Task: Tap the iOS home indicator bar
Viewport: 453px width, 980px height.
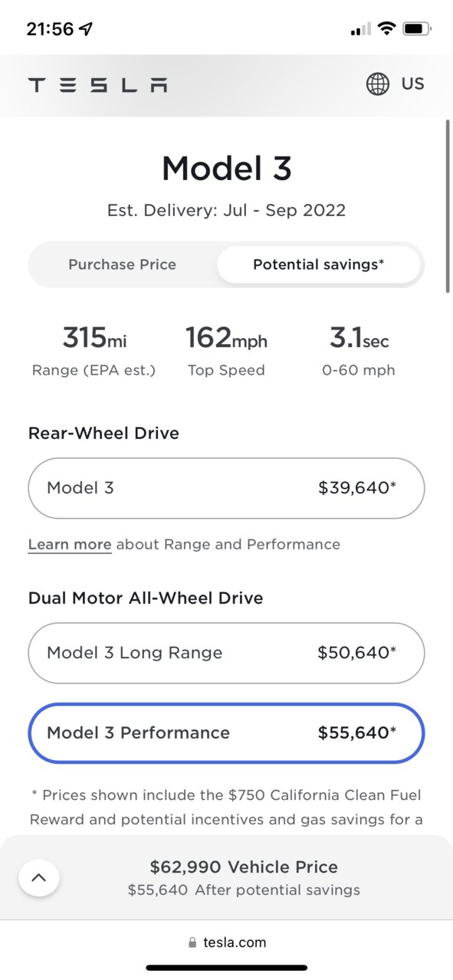Action: [x=227, y=968]
